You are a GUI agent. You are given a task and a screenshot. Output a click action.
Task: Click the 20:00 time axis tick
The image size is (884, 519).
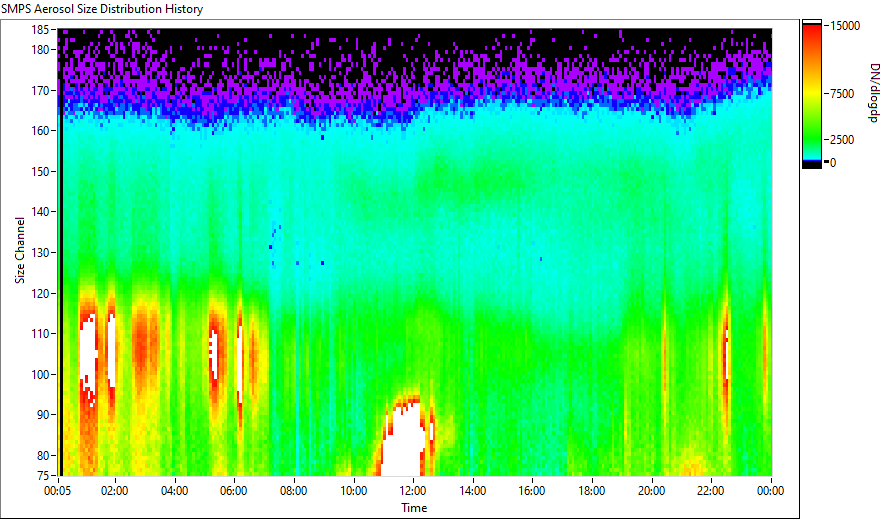(651, 491)
